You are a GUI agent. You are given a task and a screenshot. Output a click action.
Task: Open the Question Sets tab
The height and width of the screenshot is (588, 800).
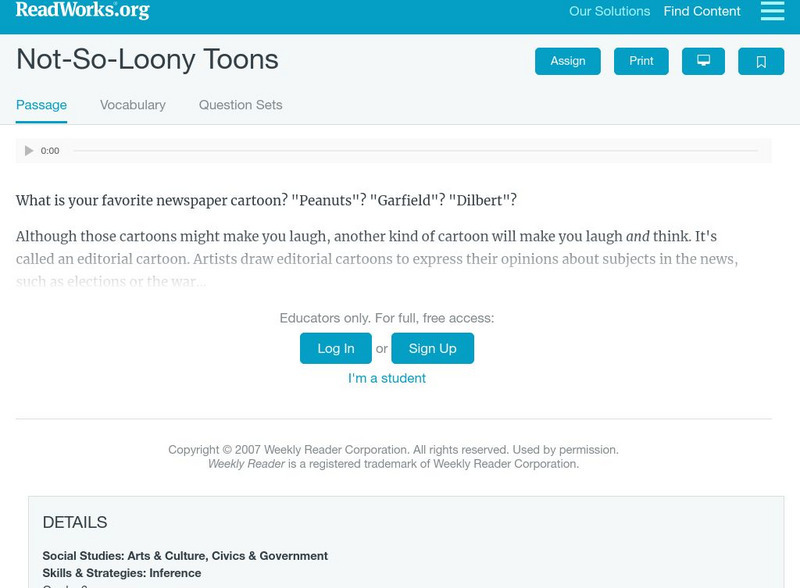240,105
